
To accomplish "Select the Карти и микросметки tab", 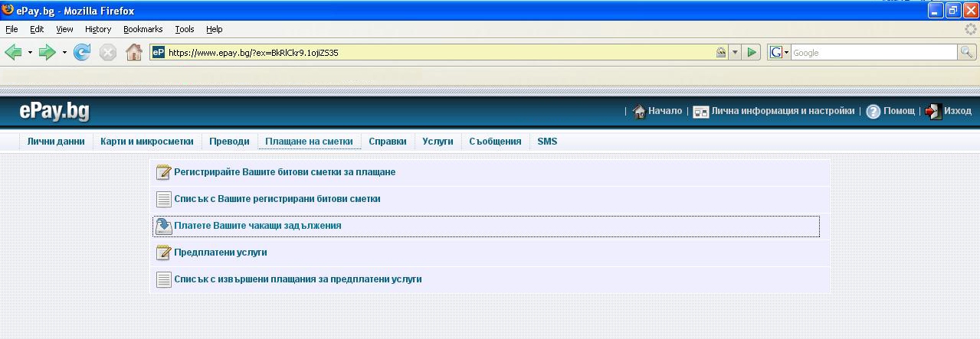I will 147,142.
